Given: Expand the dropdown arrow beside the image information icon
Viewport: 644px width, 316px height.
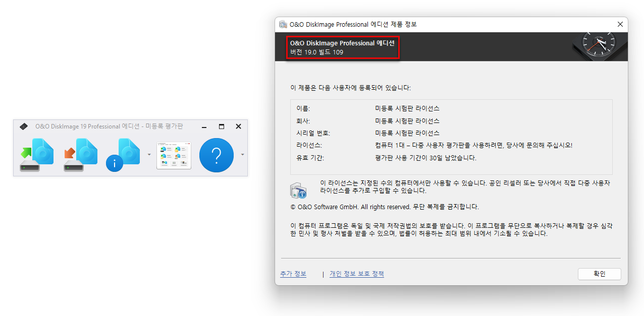Looking at the screenshot, I should point(149,155).
